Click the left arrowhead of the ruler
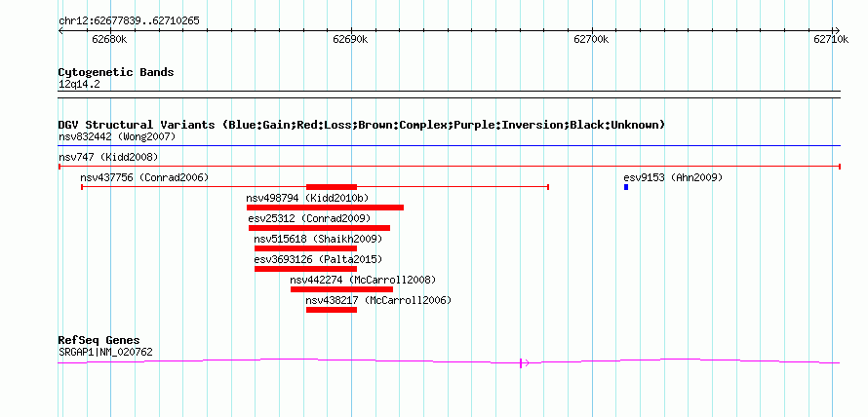 coord(60,30)
